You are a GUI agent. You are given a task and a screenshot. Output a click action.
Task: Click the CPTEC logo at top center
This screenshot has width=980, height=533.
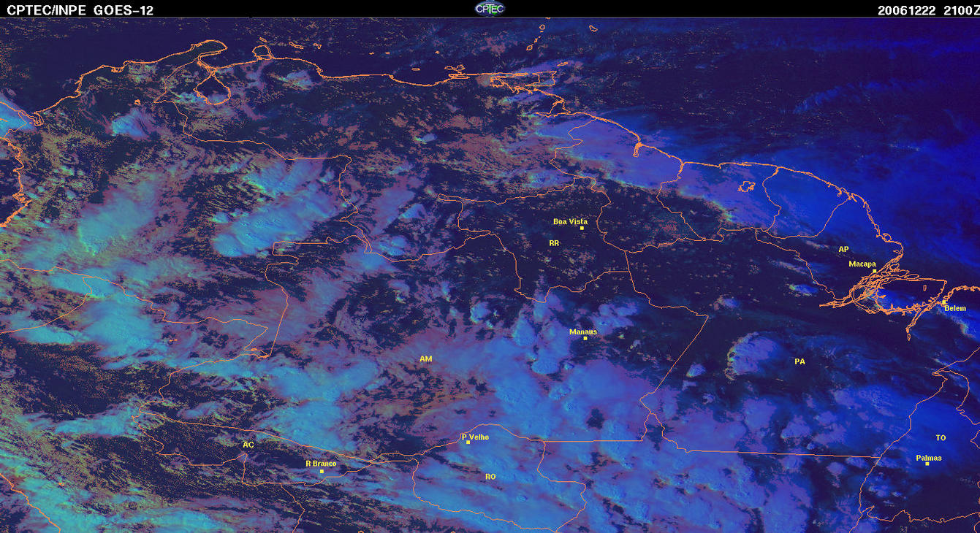[x=489, y=9]
